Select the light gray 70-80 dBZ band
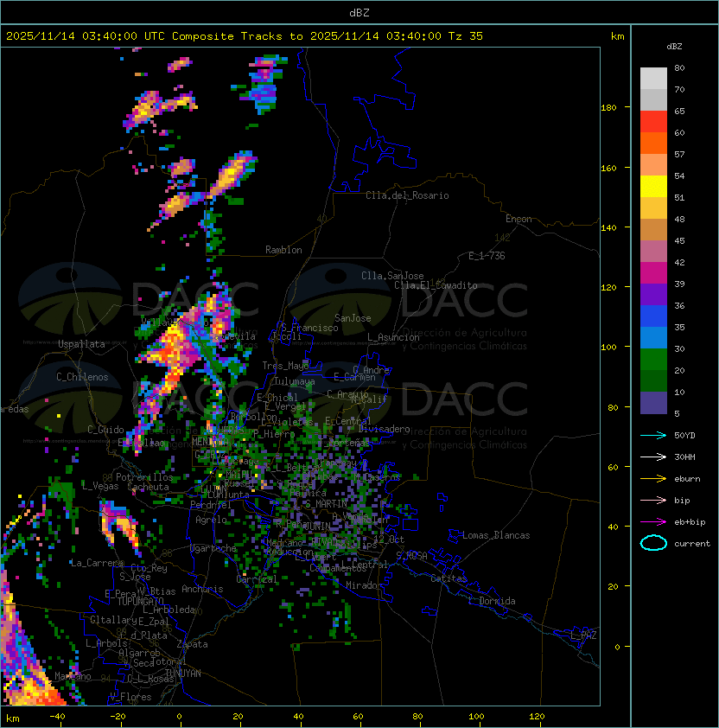This screenshot has width=719, height=728. point(653,79)
